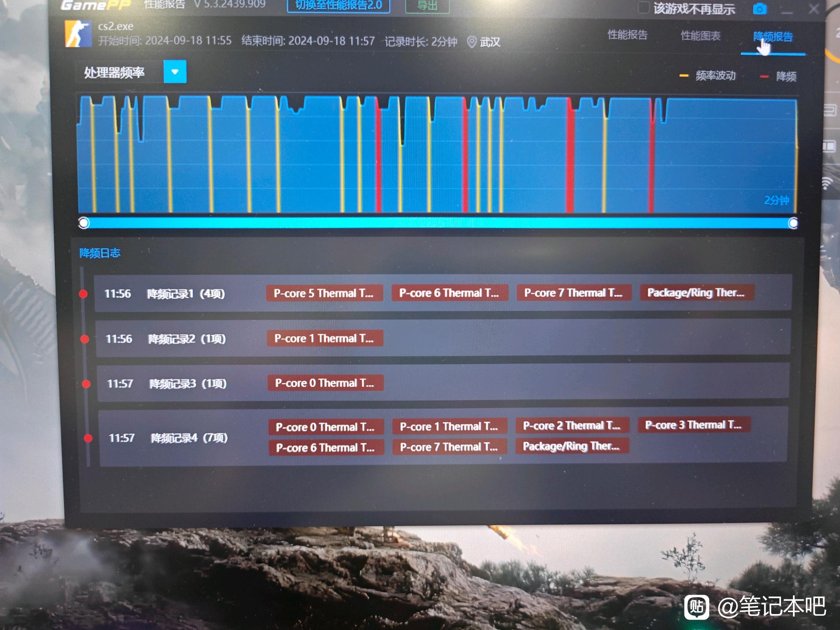Click the 2分钟 label in the chart

[x=776, y=200]
